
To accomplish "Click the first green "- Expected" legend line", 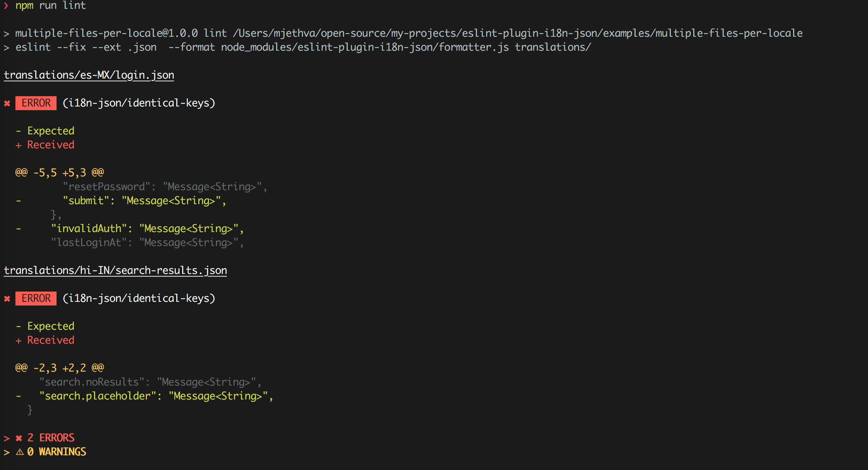I will [45, 131].
